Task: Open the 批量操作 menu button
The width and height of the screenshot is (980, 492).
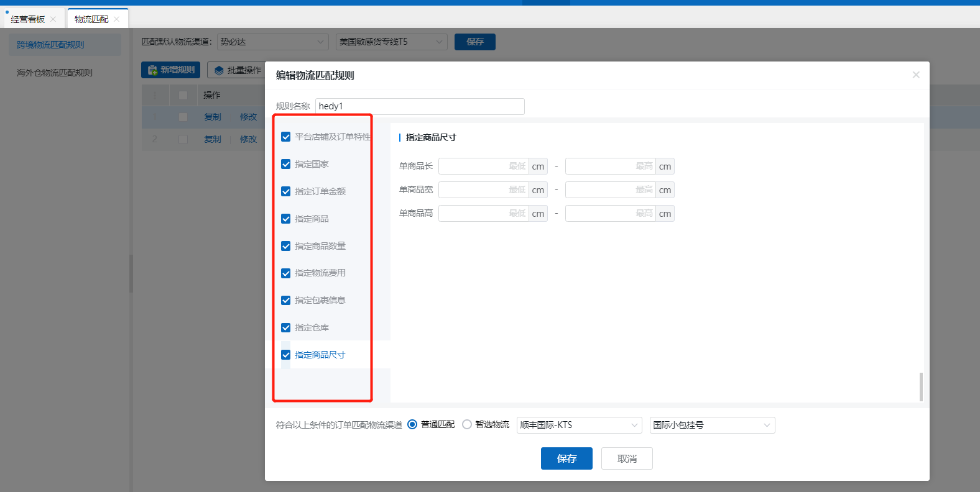Action: pyautogui.click(x=236, y=70)
